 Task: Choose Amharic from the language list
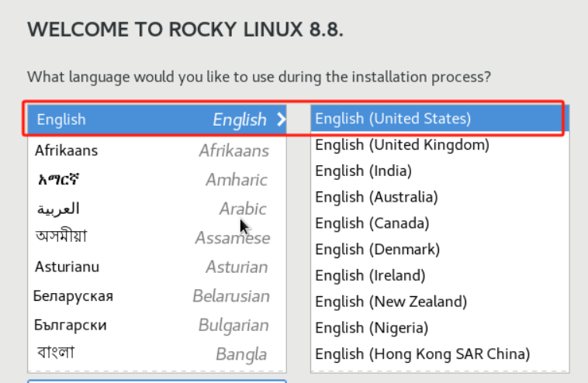(x=157, y=180)
